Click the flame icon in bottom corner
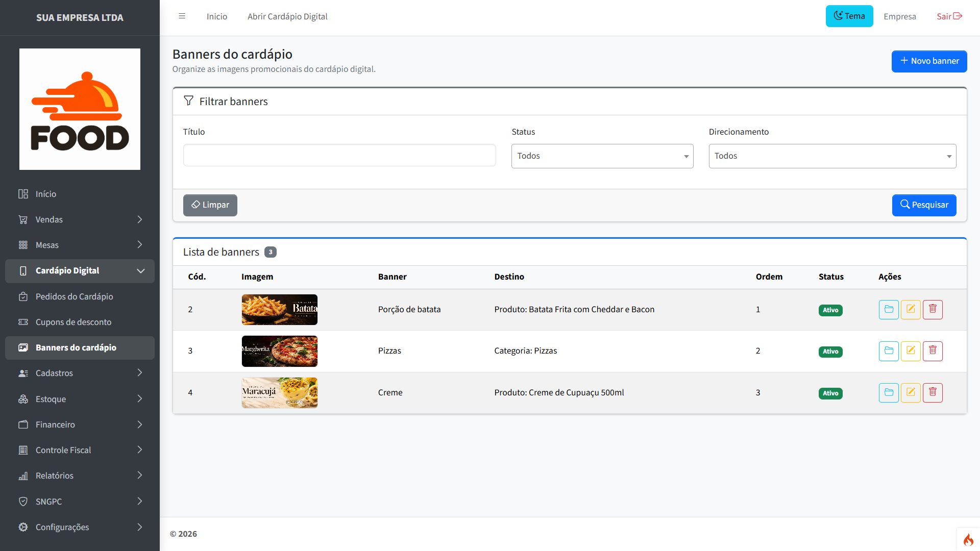This screenshot has width=980, height=551. click(x=968, y=540)
